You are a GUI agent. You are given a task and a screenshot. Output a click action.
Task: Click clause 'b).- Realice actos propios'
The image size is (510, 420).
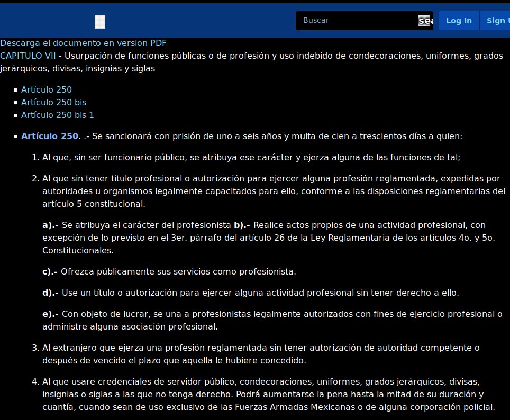268,238
